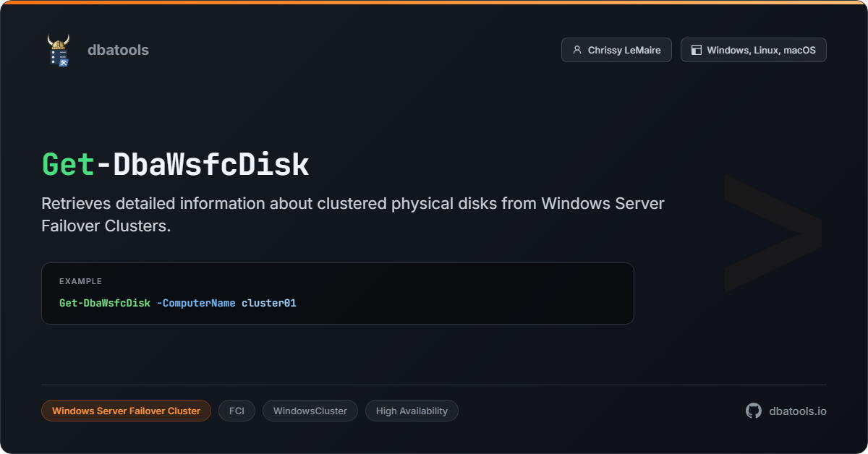This screenshot has width=868, height=454.
Task: Toggle the WindowsCluster tag
Action: [310, 411]
